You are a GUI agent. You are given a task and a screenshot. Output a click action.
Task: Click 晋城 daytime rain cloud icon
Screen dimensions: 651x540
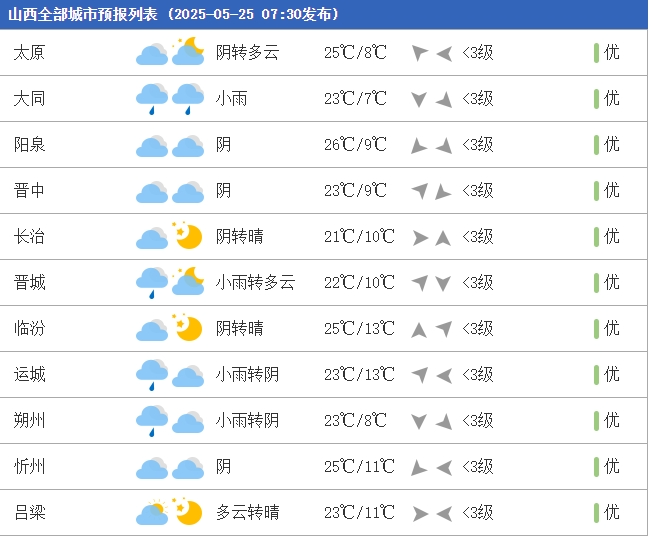point(152,283)
